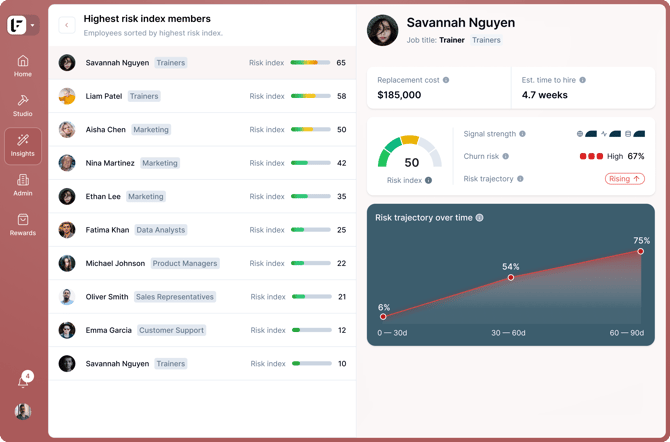Click the Replacement cost info icon
The width and height of the screenshot is (670, 442).
[x=446, y=80]
